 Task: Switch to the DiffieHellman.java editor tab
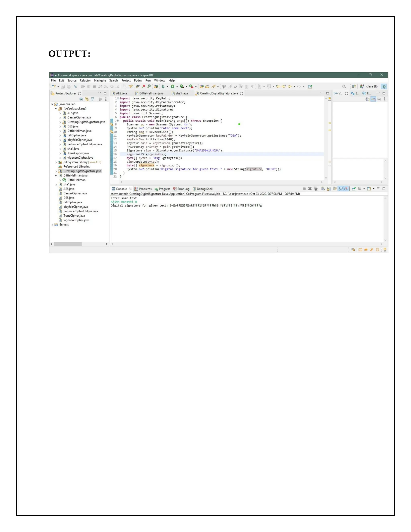pyautogui.click(x=151, y=94)
